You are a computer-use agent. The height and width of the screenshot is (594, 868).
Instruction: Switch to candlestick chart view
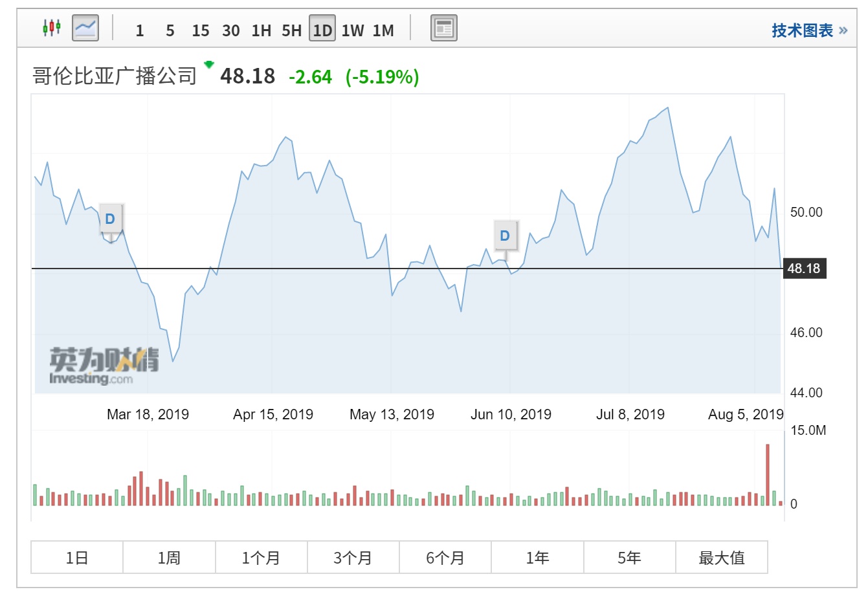coord(52,28)
